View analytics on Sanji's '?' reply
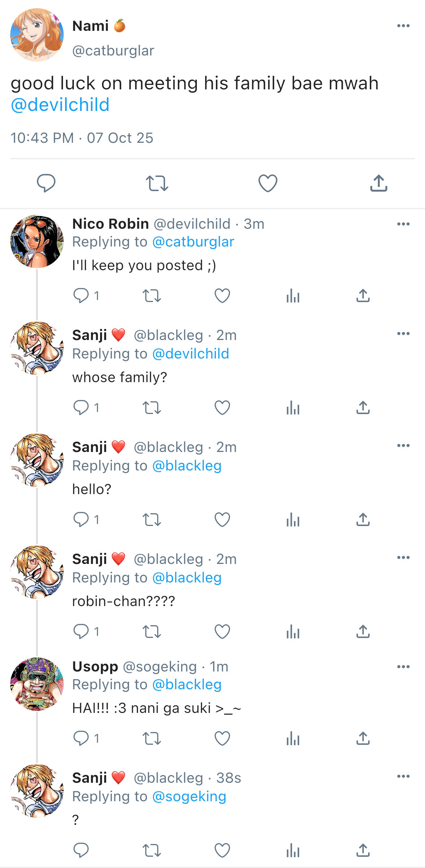Viewport: 425px width, 868px height. [x=293, y=851]
